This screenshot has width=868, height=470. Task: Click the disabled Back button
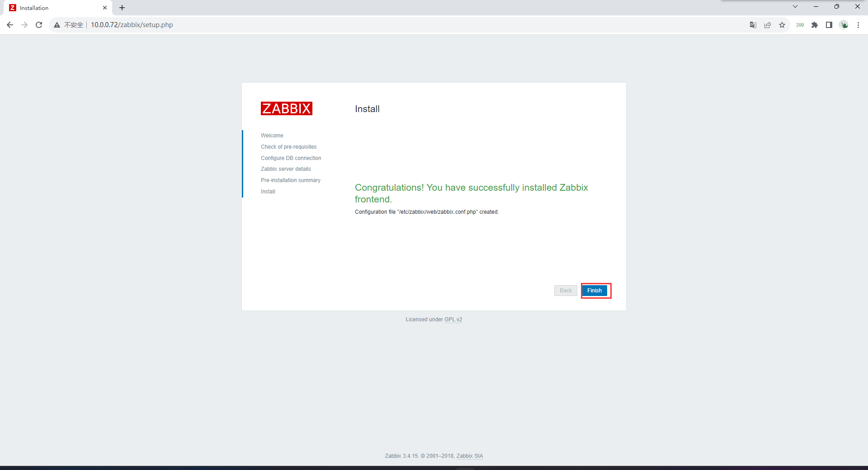pos(566,291)
